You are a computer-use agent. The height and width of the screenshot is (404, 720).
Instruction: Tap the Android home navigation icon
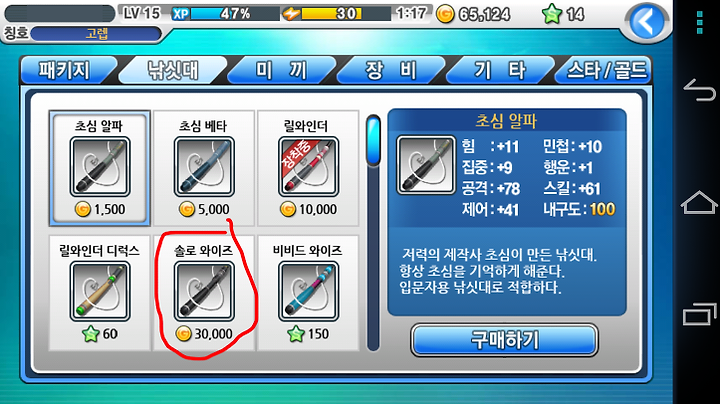coord(699,202)
